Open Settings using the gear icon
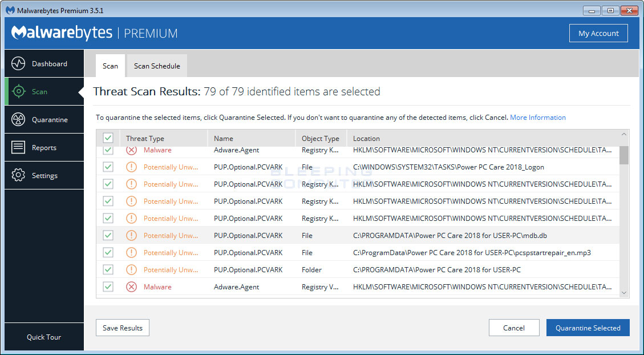The width and height of the screenshot is (644, 355). click(18, 176)
